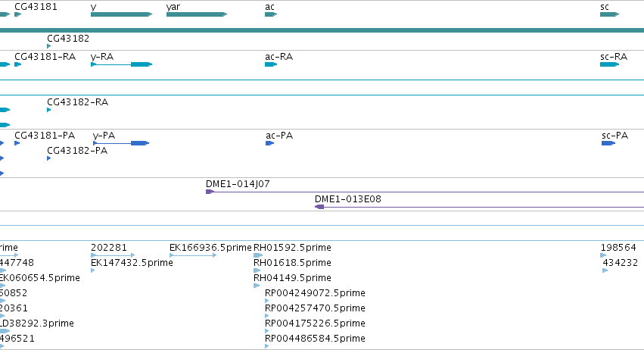This screenshot has height=350, width=644.
Task: Click RP004257470.5prime feature label
Action: (315, 308)
